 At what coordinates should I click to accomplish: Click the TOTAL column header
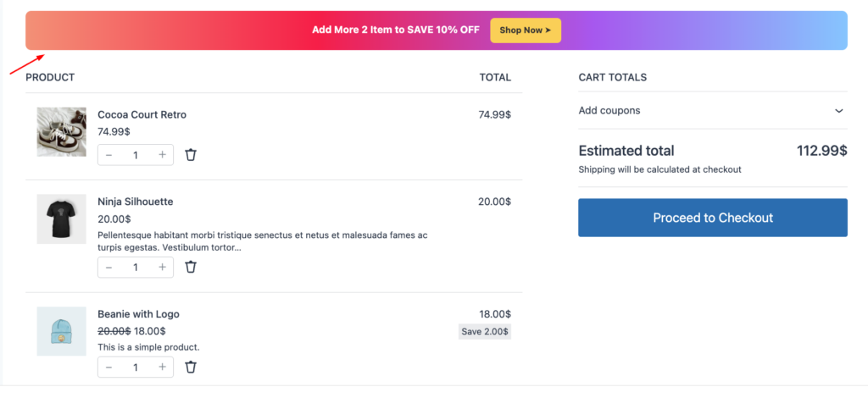(x=495, y=77)
